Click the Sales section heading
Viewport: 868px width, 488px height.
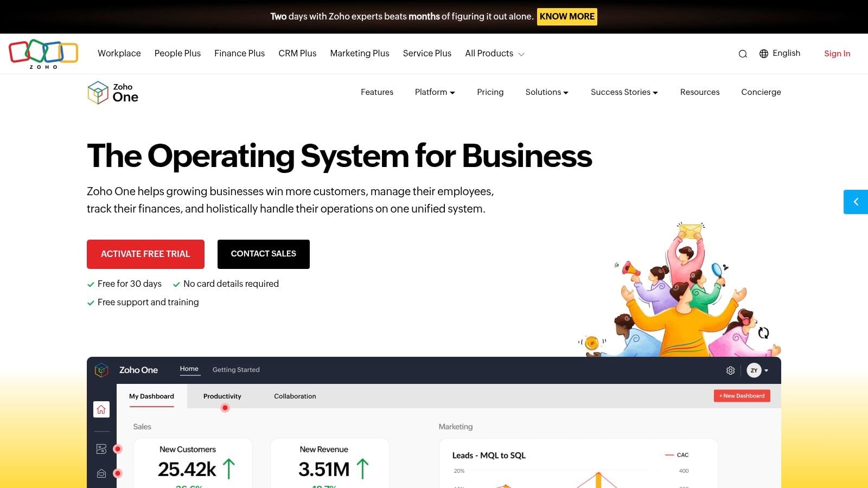(142, 427)
